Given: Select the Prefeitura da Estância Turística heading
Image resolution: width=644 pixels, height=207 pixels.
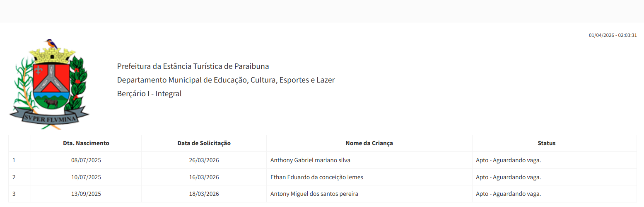Looking at the screenshot, I should 193,66.
